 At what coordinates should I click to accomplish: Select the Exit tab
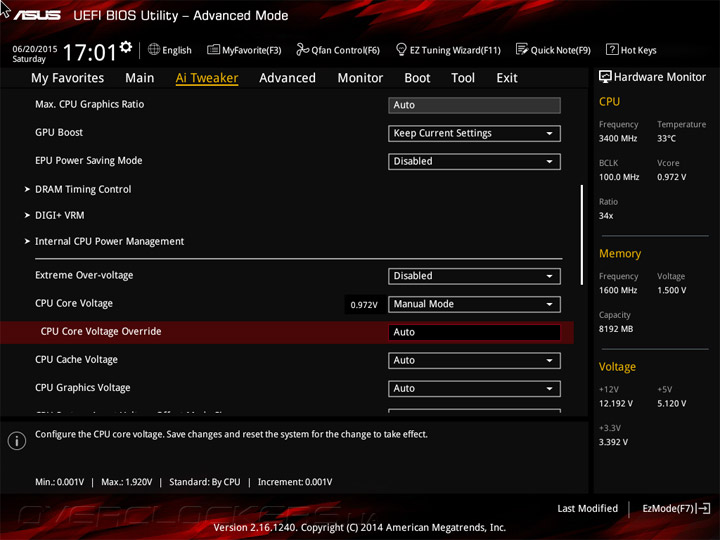tap(506, 78)
